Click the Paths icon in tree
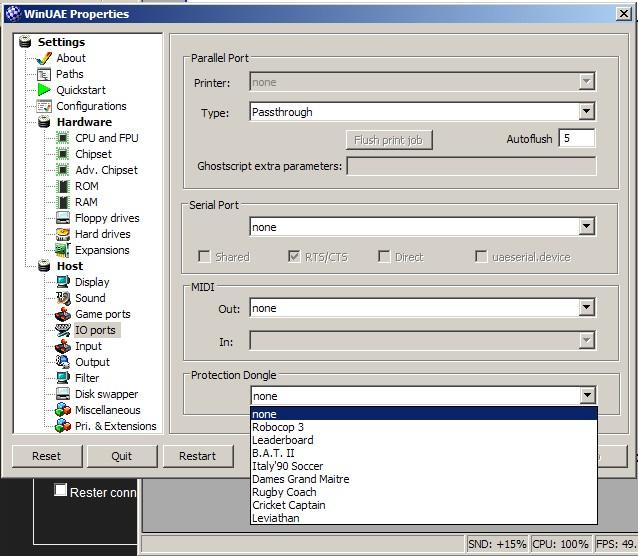 point(44,74)
